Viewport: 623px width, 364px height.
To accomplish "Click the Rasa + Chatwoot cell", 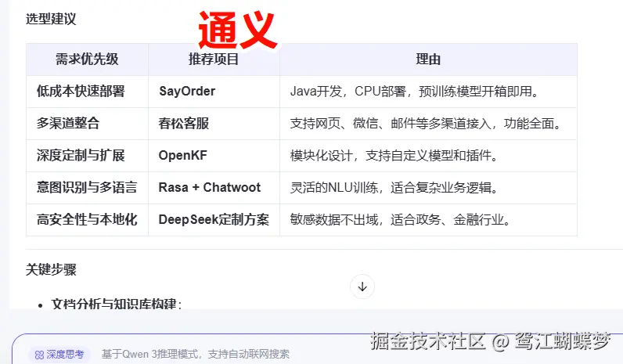I will 214,188.
